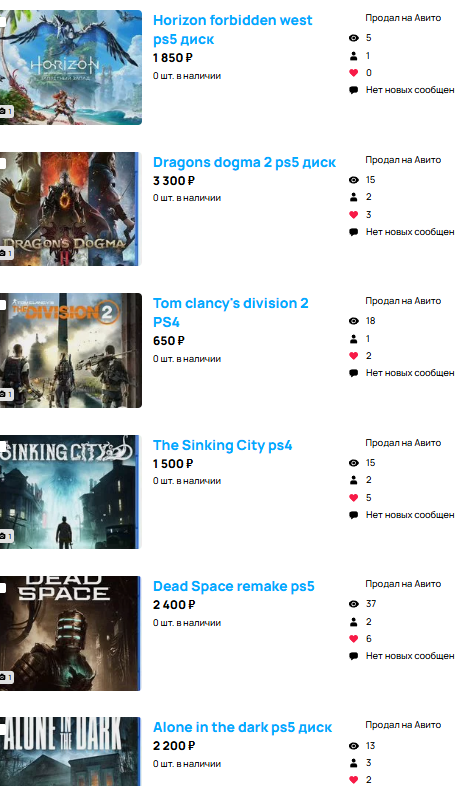Click photo count badge on Division 2 cover
The width and height of the screenshot is (455, 786).
tap(6, 395)
